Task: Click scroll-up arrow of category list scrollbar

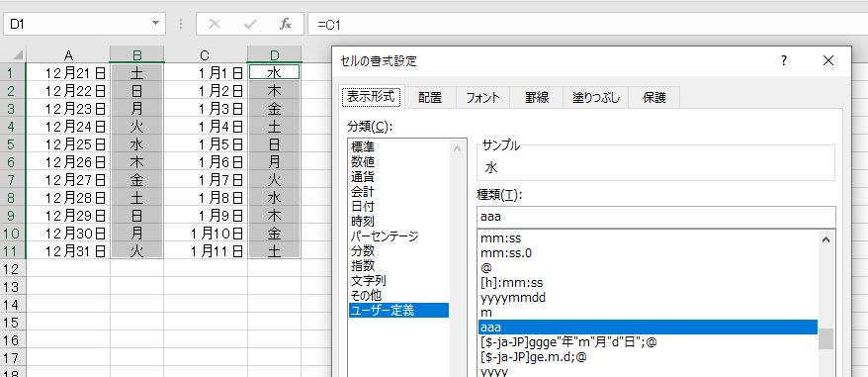Action: (x=457, y=148)
